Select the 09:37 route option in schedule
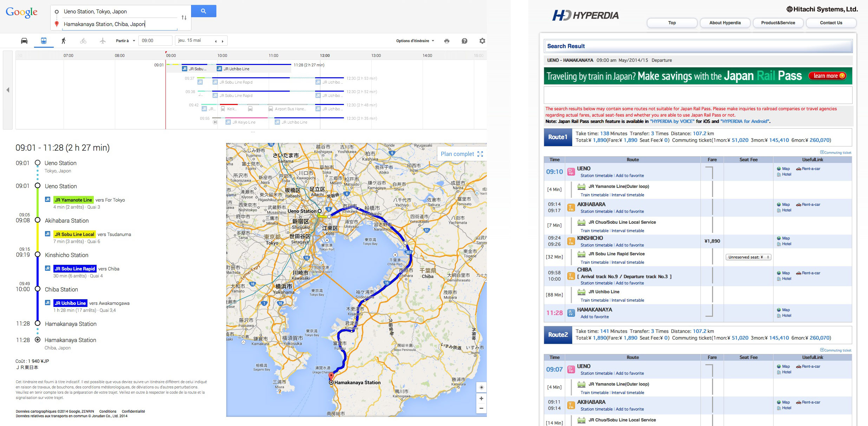Image resolution: width=868 pixels, height=426 pixels. point(280,80)
